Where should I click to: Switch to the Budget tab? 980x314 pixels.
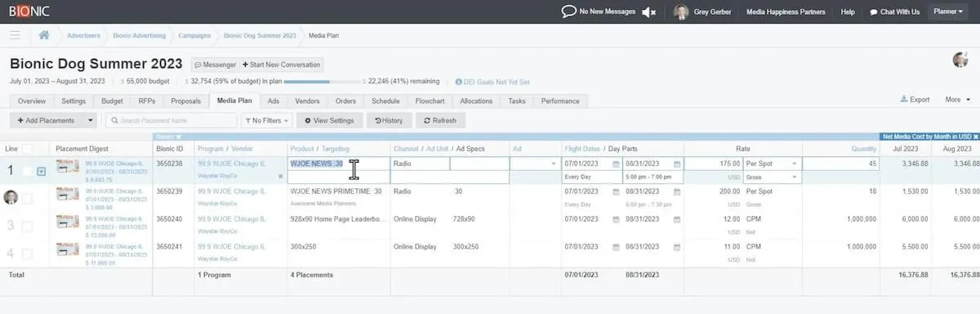coord(113,101)
